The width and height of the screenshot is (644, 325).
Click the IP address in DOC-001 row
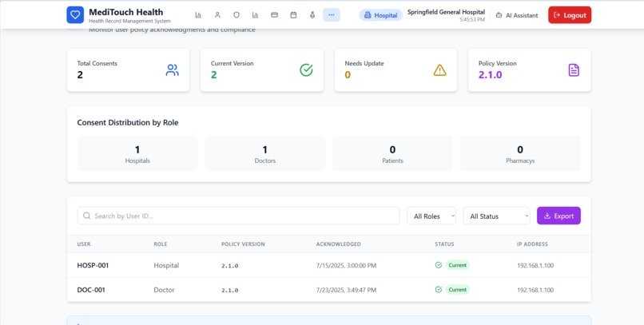[535, 290]
